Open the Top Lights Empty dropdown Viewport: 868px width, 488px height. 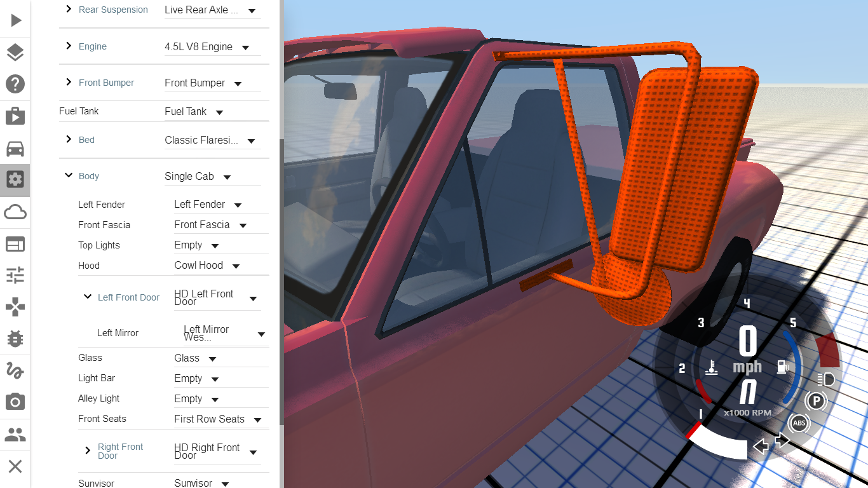pyautogui.click(x=221, y=245)
